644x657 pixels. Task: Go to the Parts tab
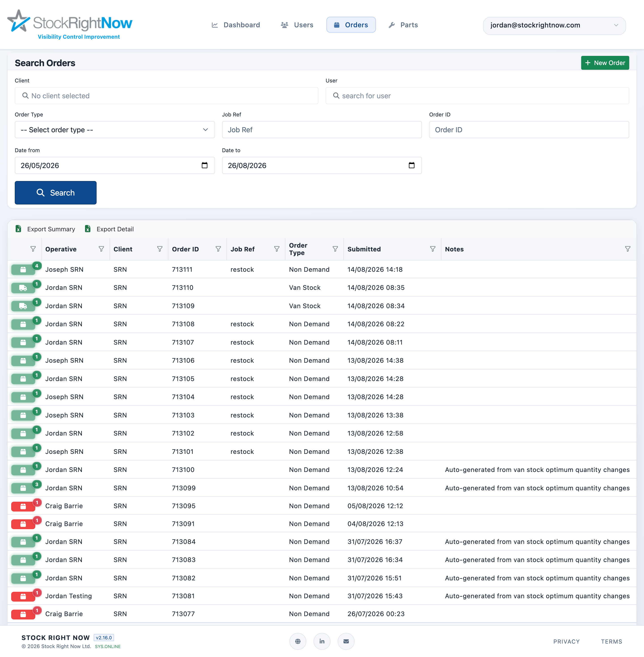(403, 25)
